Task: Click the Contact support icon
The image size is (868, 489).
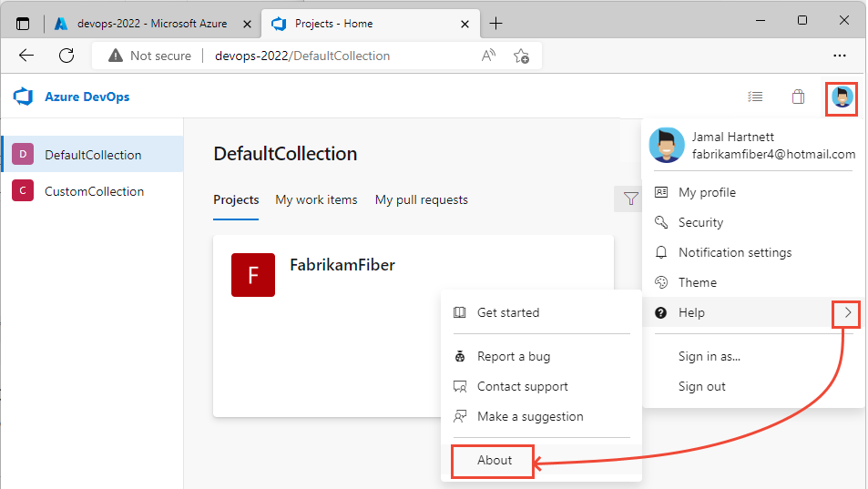Action: tap(459, 386)
